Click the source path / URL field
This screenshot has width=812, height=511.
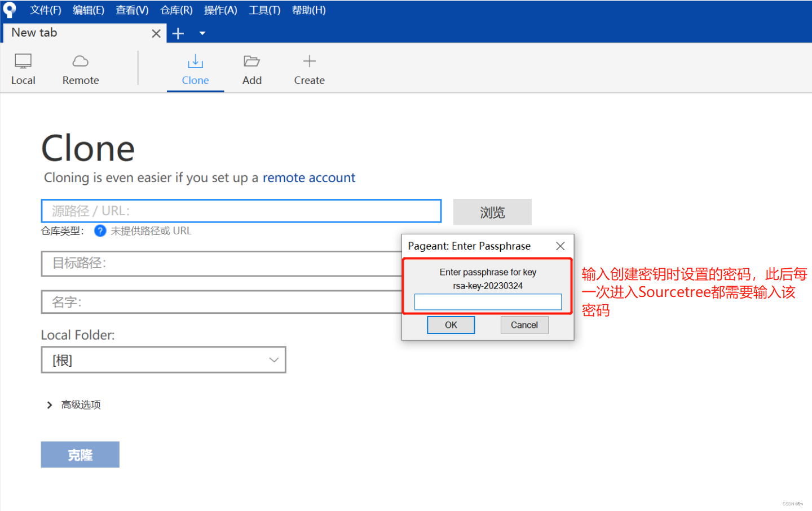tap(241, 211)
